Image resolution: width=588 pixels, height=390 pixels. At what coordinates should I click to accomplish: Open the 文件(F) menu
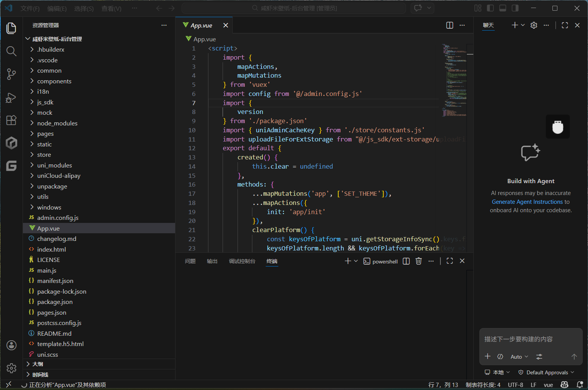click(30, 8)
